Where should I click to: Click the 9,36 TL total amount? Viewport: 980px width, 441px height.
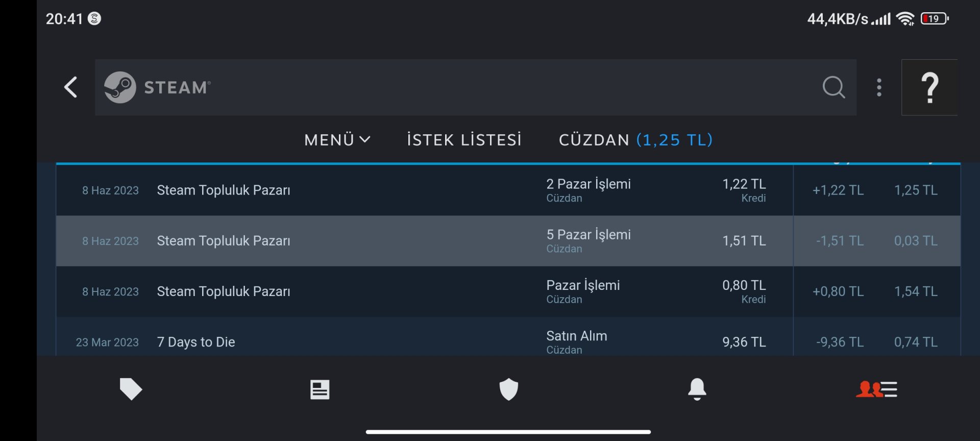[x=744, y=342]
